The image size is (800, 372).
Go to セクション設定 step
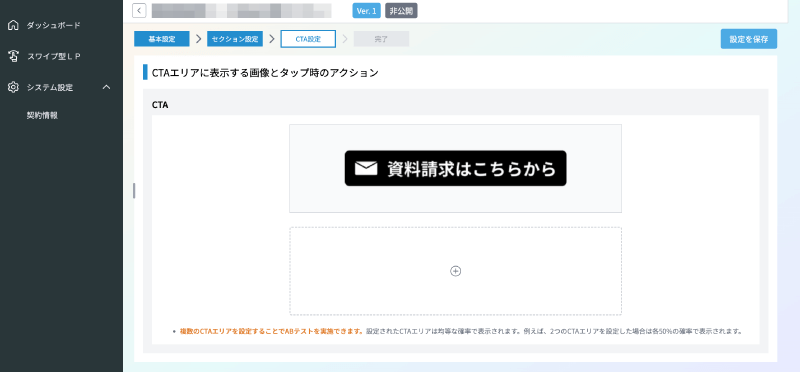235,39
